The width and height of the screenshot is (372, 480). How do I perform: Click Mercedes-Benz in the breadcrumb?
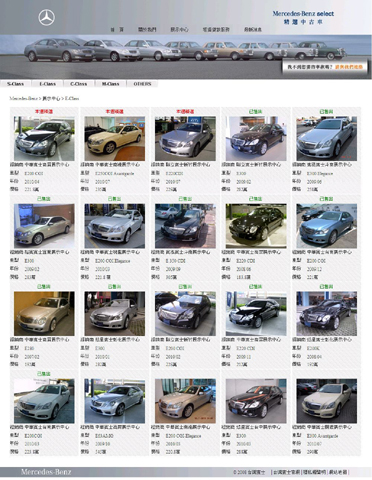(23, 98)
